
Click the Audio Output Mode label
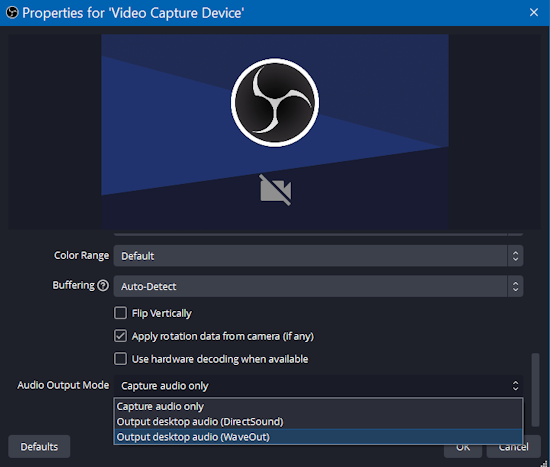click(x=63, y=385)
